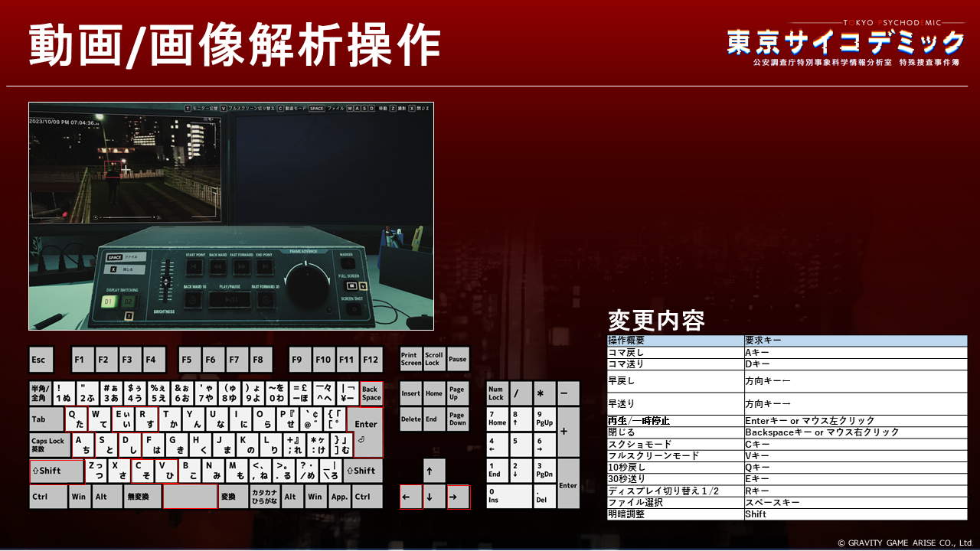Click the Esc key on the keyboard diagram

coord(41,360)
